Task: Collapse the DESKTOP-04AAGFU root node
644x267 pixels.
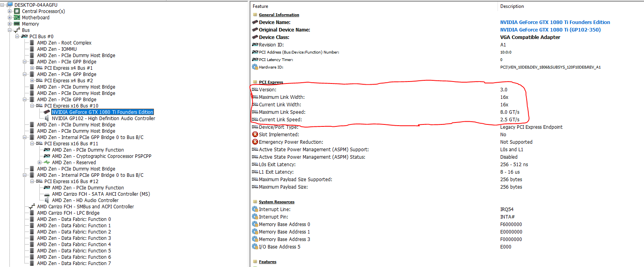Action: pyautogui.click(x=2, y=5)
